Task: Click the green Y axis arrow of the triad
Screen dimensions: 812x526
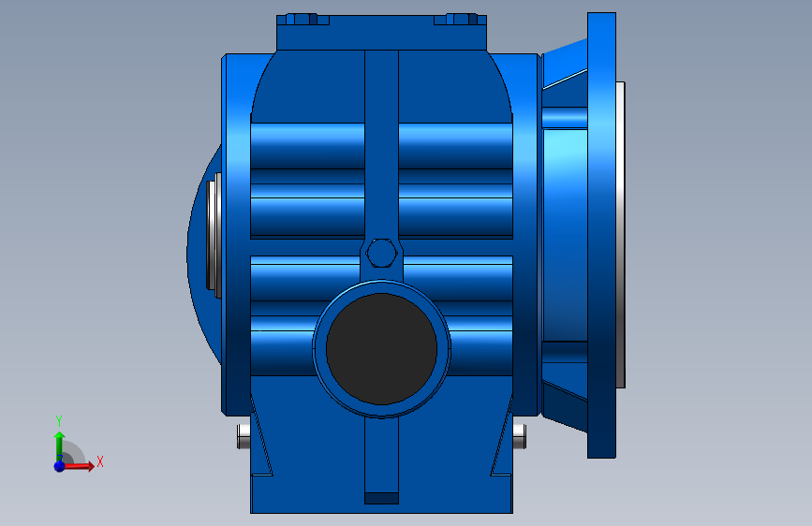Action: point(59,446)
